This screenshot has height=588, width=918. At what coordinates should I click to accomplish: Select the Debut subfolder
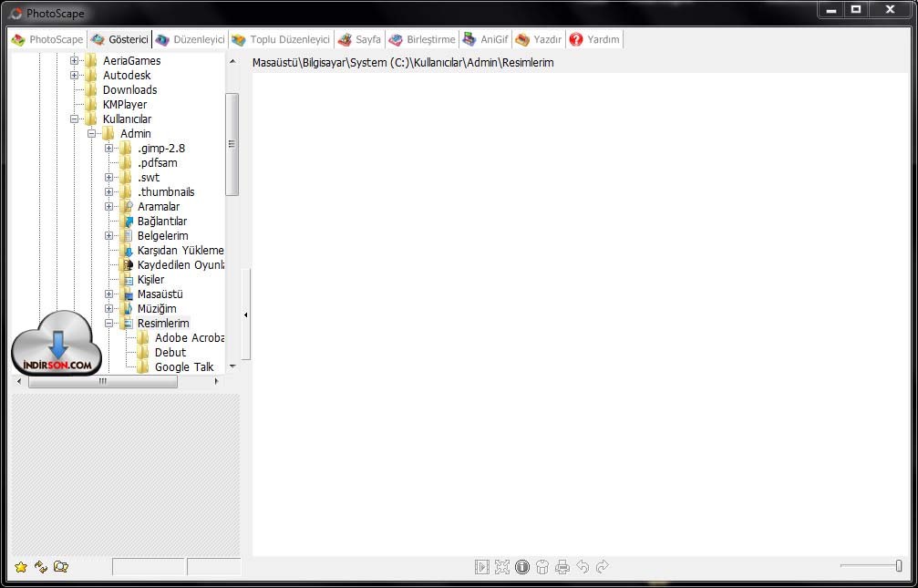pos(170,353)
